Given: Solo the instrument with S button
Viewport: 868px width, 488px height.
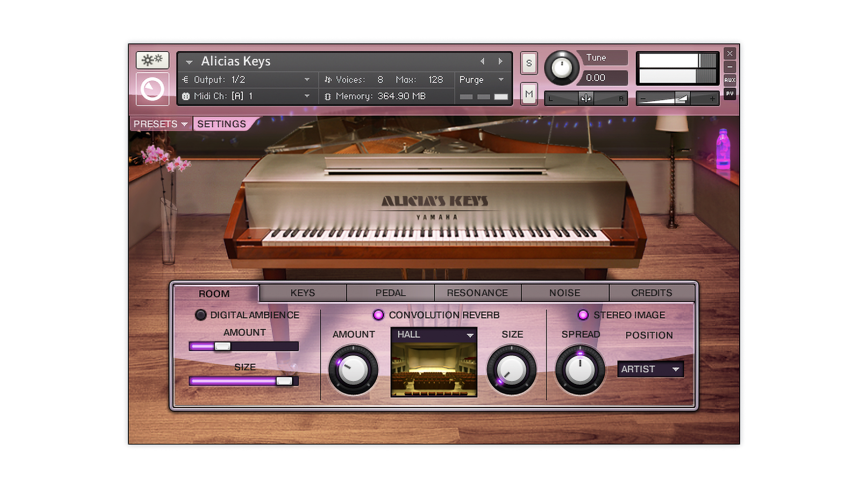Looking at the screenshot, I should pyautogui.click(x=529, y=63).
